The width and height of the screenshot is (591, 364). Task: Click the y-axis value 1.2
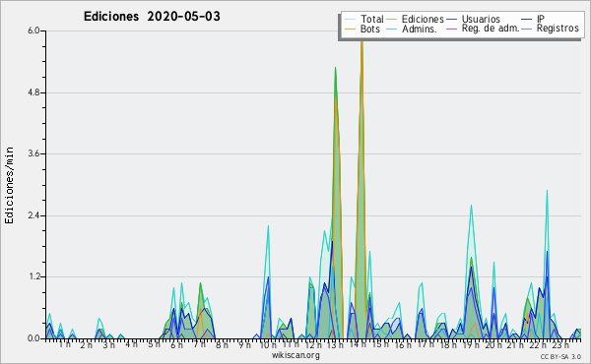point(33,277)
